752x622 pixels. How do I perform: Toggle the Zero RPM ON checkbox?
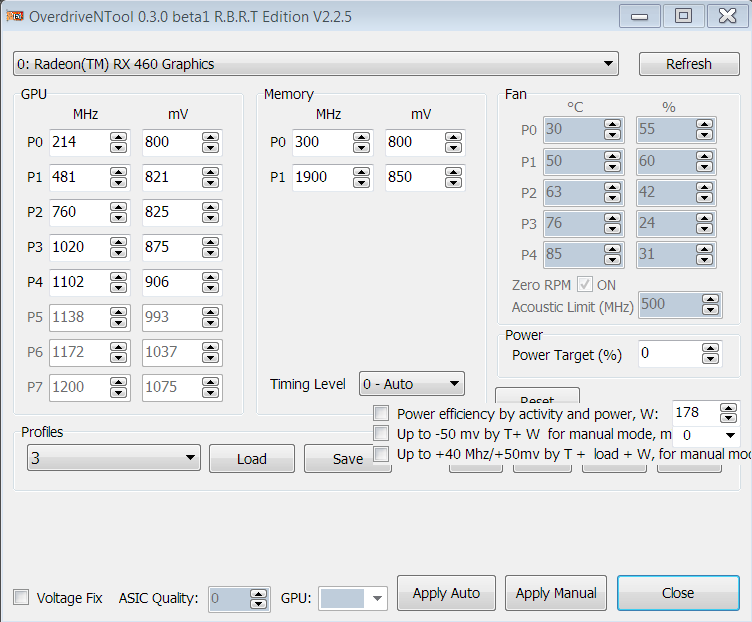585,284
